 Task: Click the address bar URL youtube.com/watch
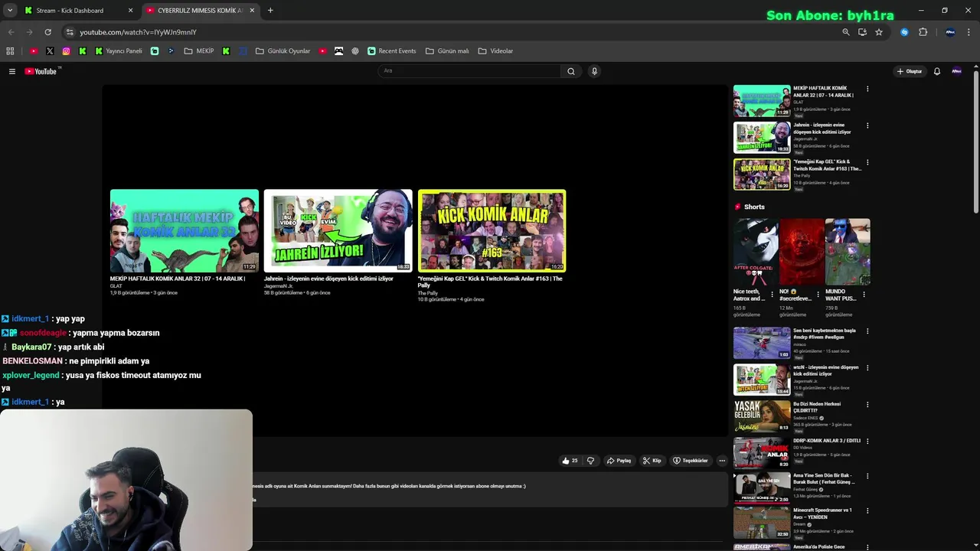coord(139,32)
